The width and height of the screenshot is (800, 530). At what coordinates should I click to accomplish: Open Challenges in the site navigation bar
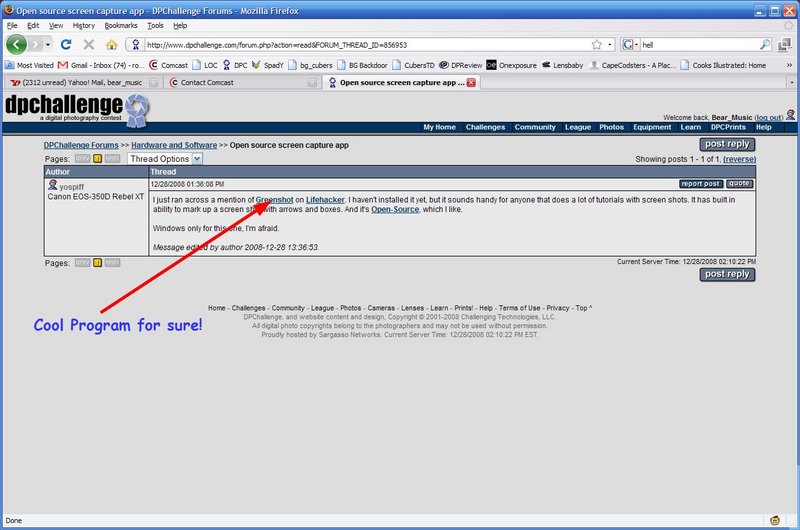point(485,127)
